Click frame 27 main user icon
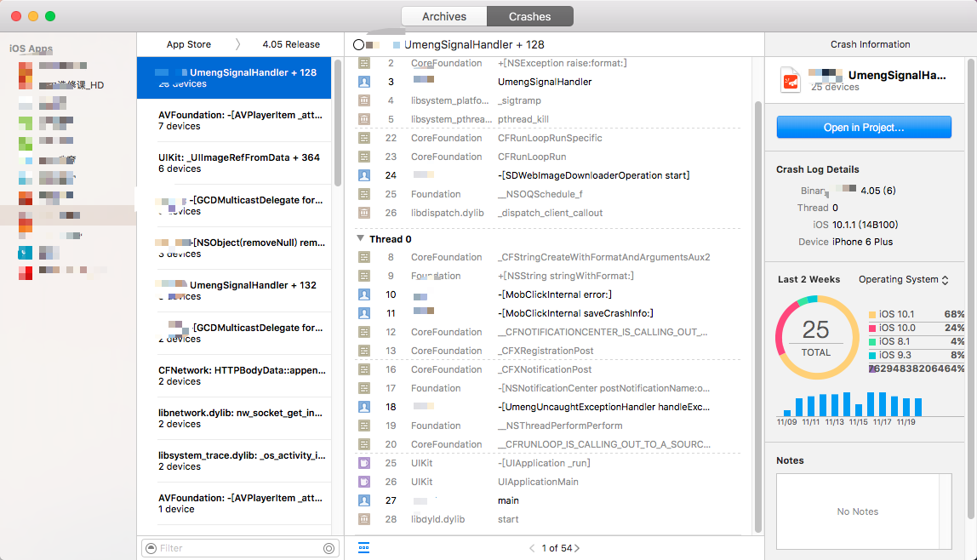The height and width of the screenshot is (560, 977). (364, 500)
